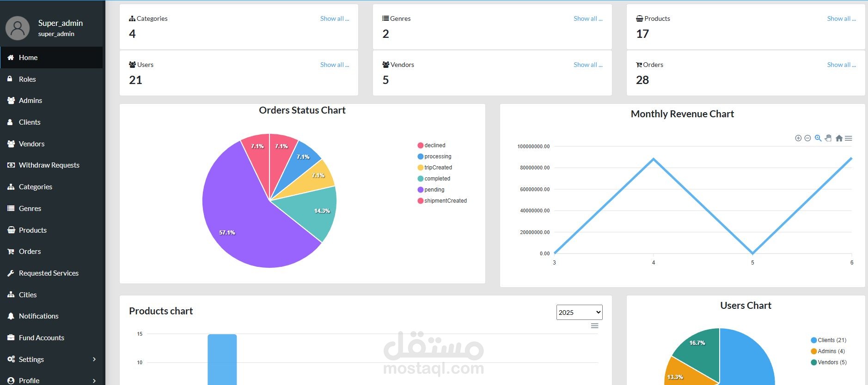Toggle Clients (21) in Users Chart legend
868x385 pixels.
[x=829, y=340]
